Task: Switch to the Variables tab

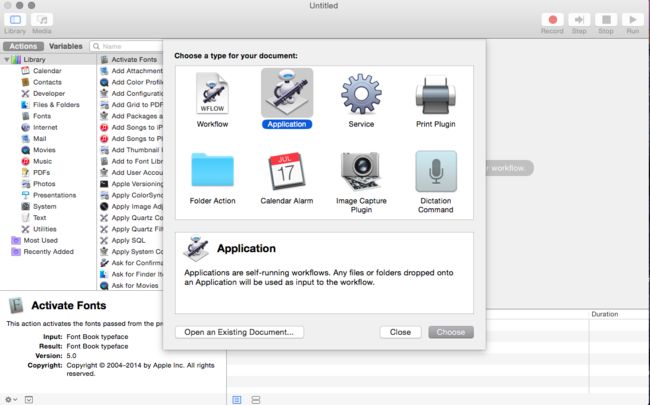Action: (65, 46)
